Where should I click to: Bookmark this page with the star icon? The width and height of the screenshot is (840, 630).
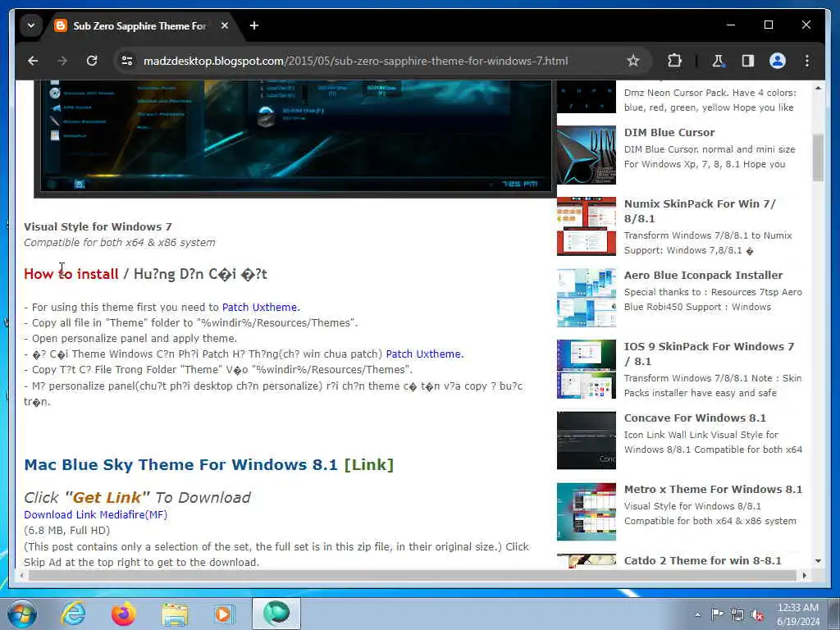633,61
